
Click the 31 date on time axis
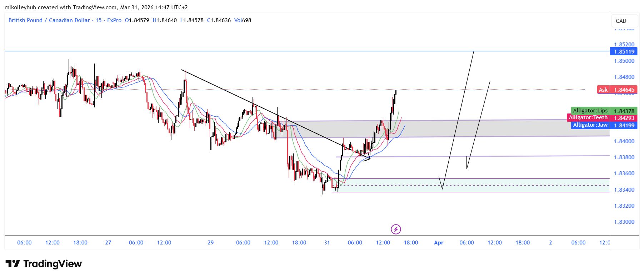(x=327, y=243)
